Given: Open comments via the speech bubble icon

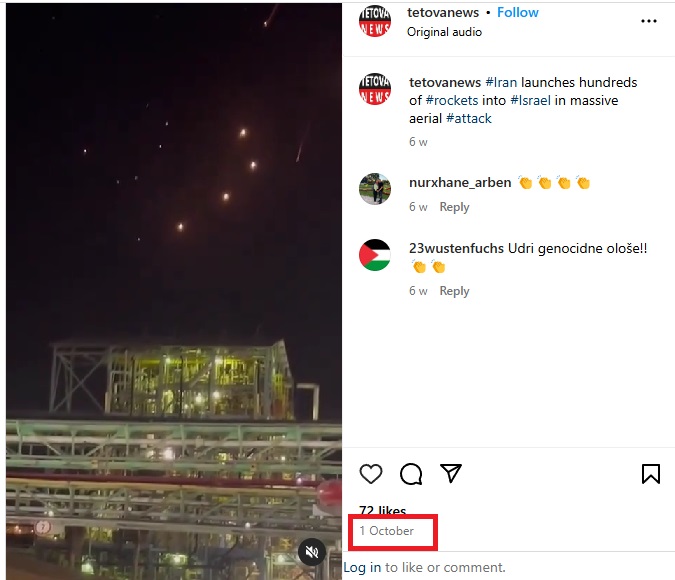Looking at the screenshot, I should tap(411, 474).
